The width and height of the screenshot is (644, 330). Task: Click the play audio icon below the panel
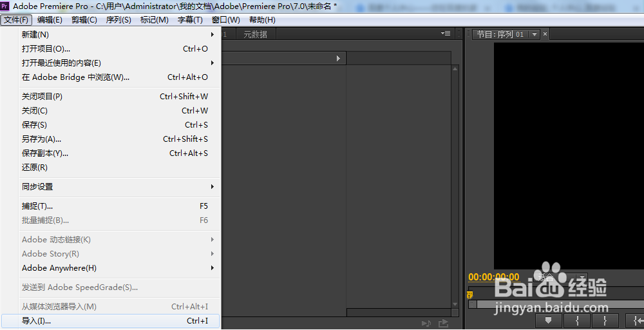427,324
